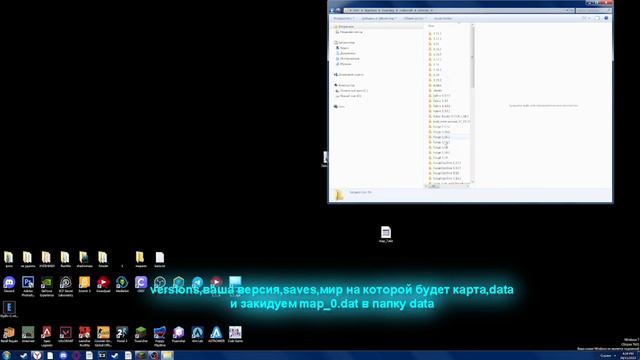Select the Aim Lab desktop shortcut
The height and width of the screenshot is (360, 640).
[x=198, y=334]
